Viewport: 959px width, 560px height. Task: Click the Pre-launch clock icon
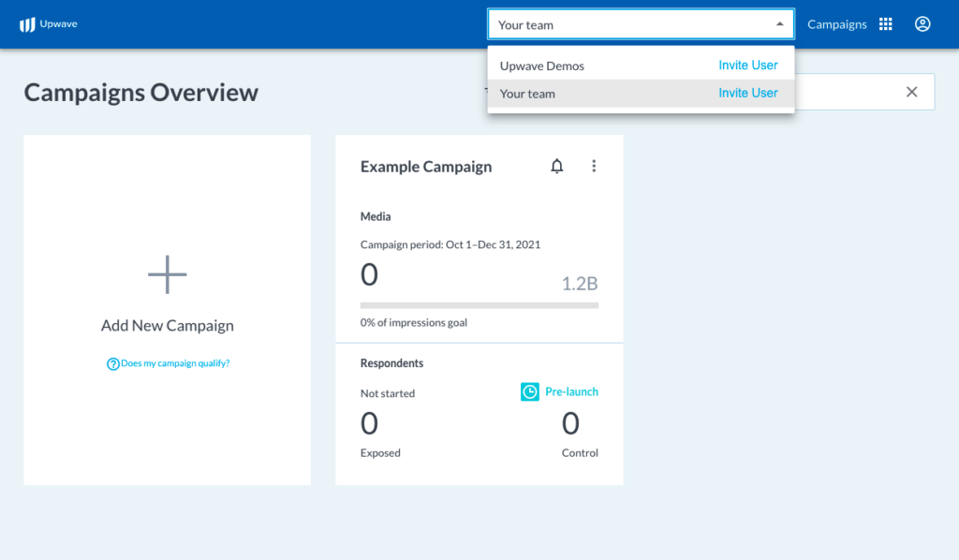[x=530, y=391]
